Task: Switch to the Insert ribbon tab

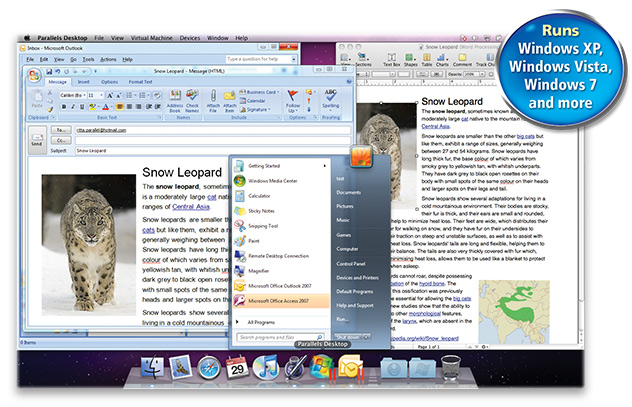Action: (83, 82)
